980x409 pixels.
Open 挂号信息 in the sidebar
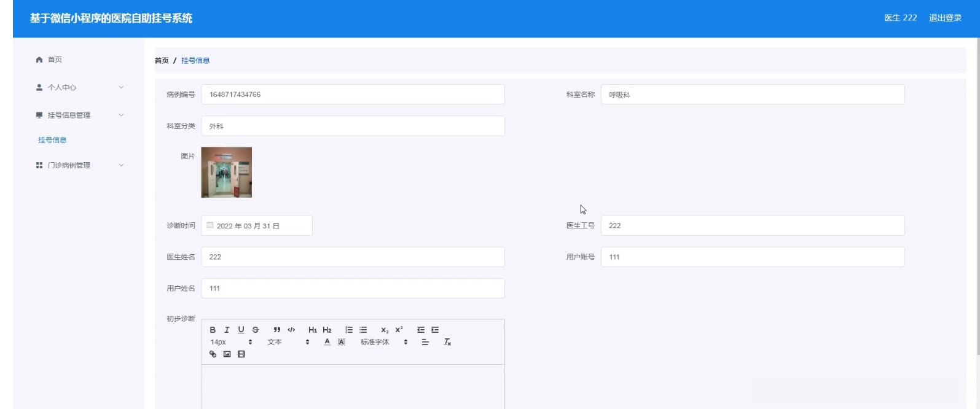click(52, 140)
